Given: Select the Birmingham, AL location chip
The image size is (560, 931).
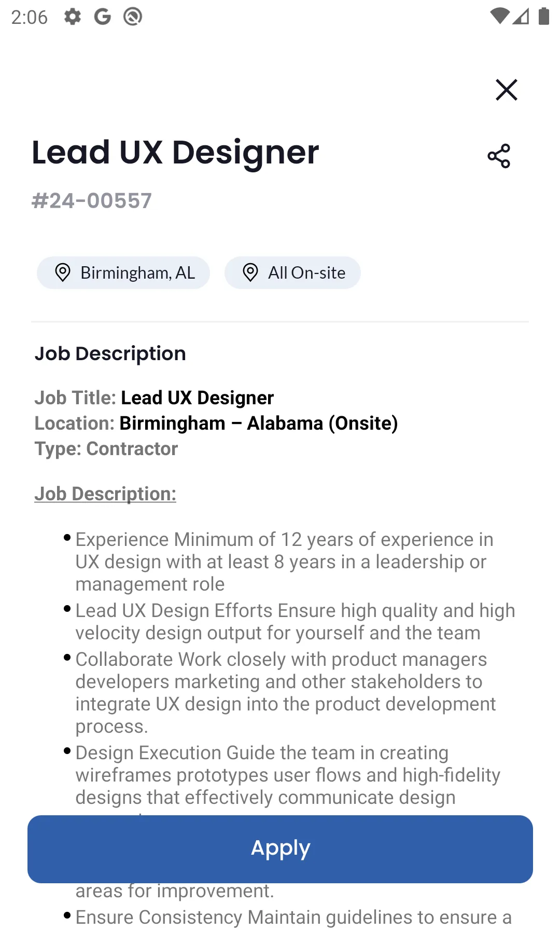Looking at the screenshot, I should (x=123, y=272).
